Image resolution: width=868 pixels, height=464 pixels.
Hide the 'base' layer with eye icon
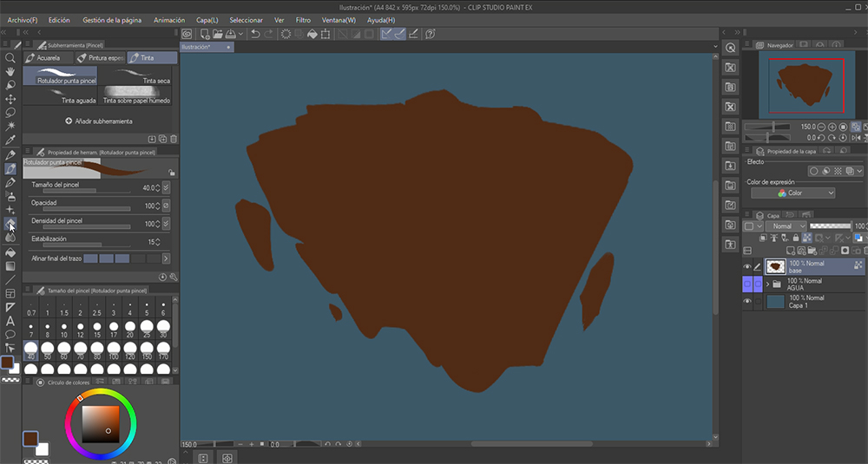click(747, 266)
